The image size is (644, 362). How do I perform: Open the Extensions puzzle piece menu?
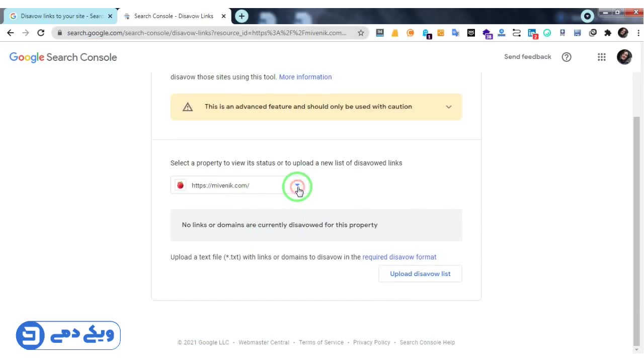608,33
